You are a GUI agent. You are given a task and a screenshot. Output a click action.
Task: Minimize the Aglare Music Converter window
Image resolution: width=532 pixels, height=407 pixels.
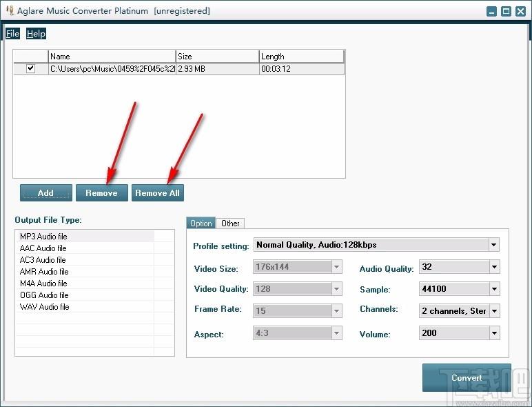click(491, 12)
